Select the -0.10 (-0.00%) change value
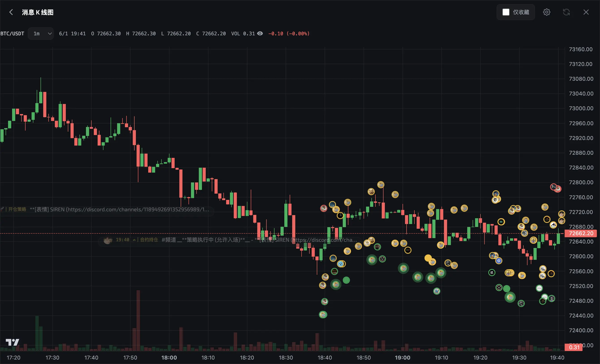Screen dimensions: 600x364 coord(289,34)
